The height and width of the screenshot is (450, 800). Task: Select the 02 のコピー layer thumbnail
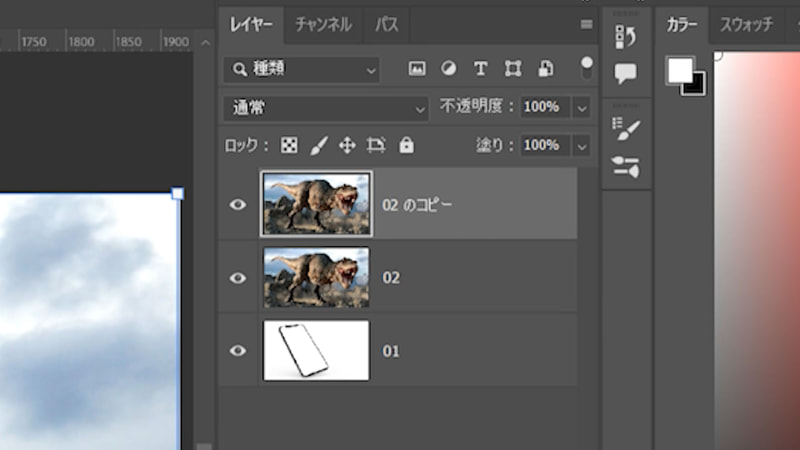click(x=316, y=204)
